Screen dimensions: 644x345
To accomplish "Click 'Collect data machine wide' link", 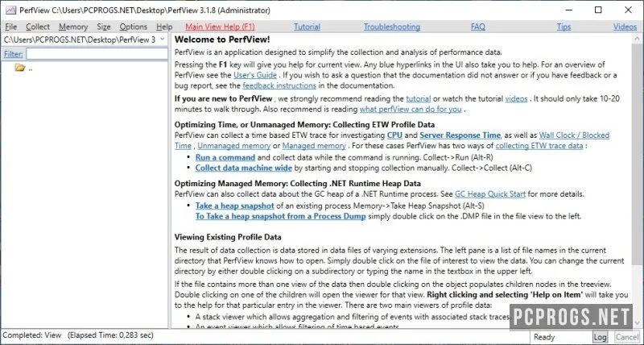I will pos(244,168).
